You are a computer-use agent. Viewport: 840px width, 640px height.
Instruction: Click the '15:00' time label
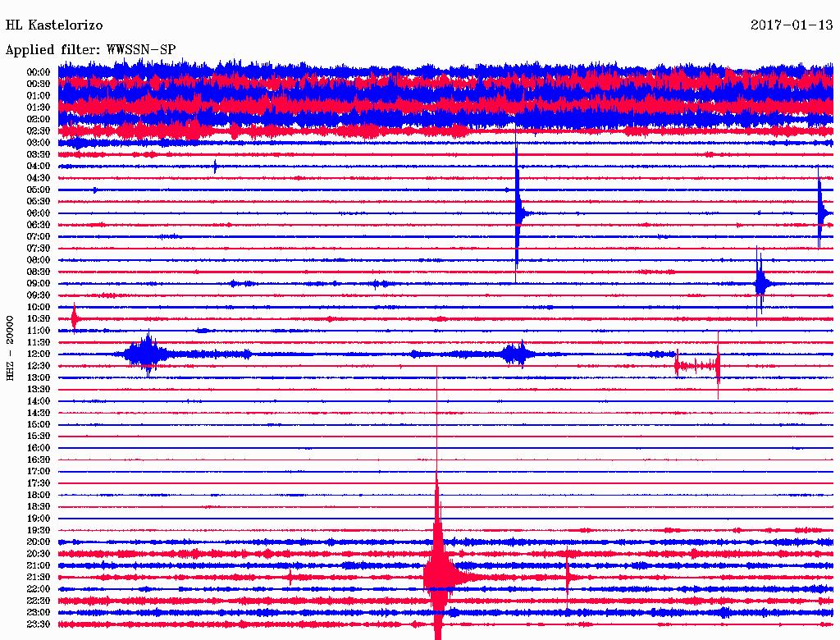point(39,424)
